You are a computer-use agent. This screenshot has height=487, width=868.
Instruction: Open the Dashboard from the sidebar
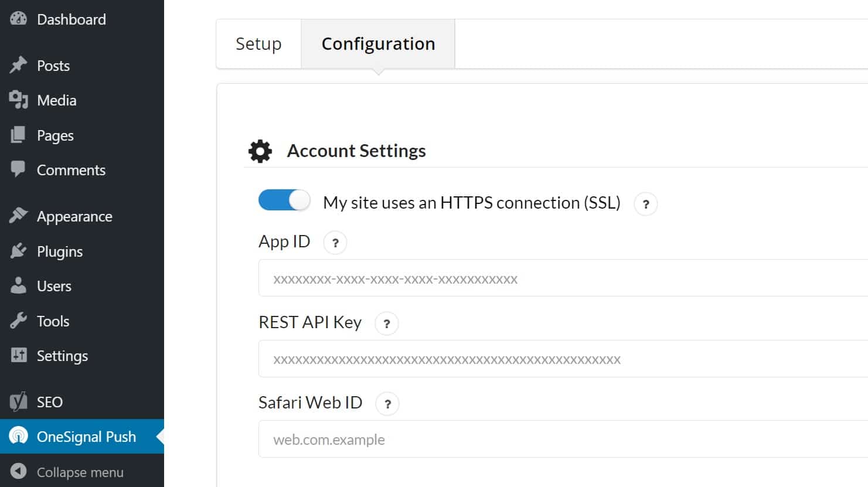19,19
